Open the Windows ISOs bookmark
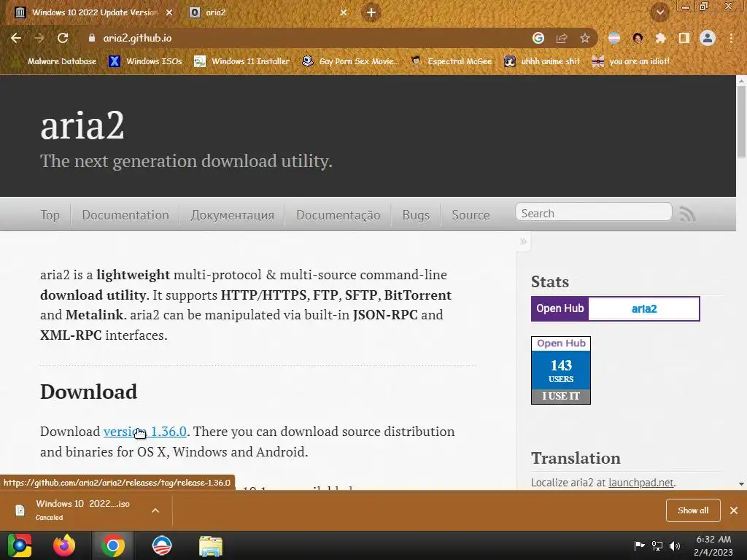Screen dimensions: 747x560 pyautogui.click(x=145, y=61)
